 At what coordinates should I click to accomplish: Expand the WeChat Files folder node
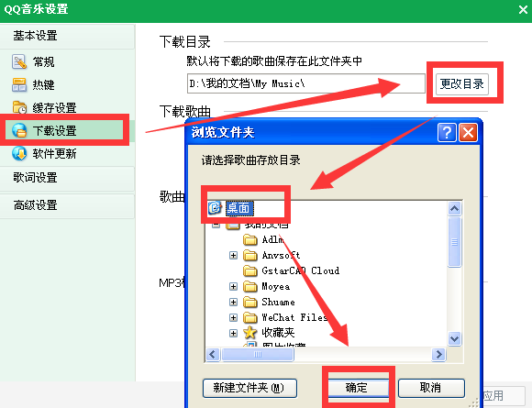(233, 317)
